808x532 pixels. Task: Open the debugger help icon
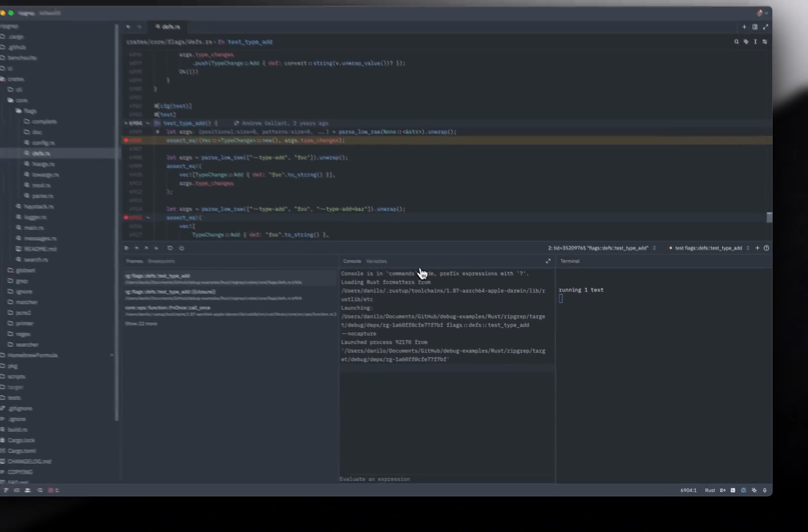click(766, 248)
